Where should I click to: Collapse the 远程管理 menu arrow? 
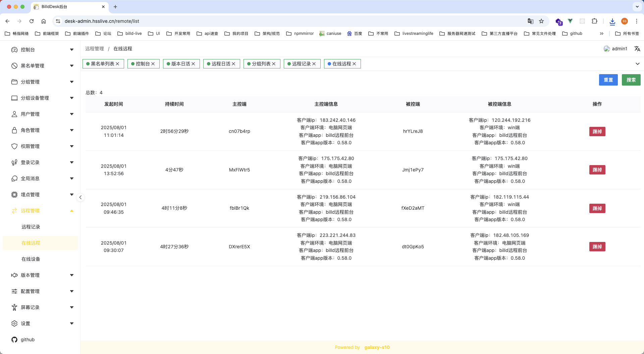tap(72, 211)
